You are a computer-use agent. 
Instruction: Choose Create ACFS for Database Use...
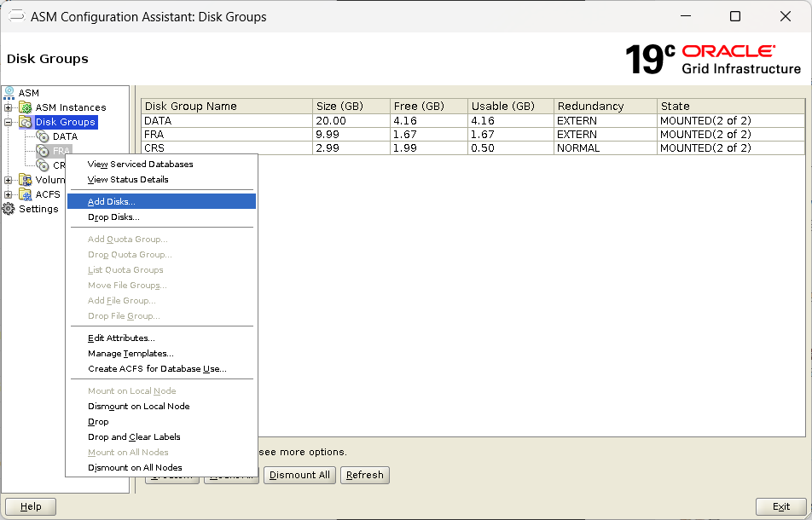(161, 368)
